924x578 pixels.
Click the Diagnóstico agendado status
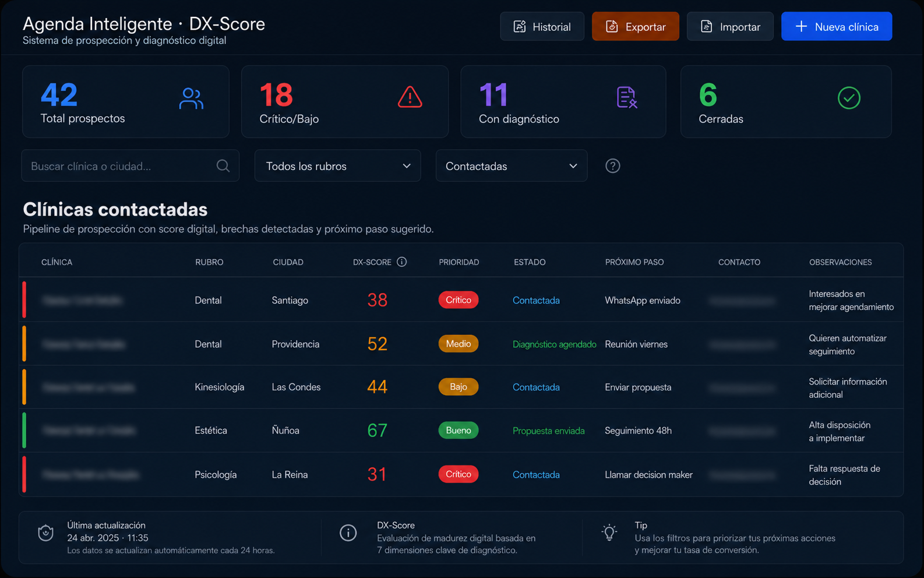554,344
